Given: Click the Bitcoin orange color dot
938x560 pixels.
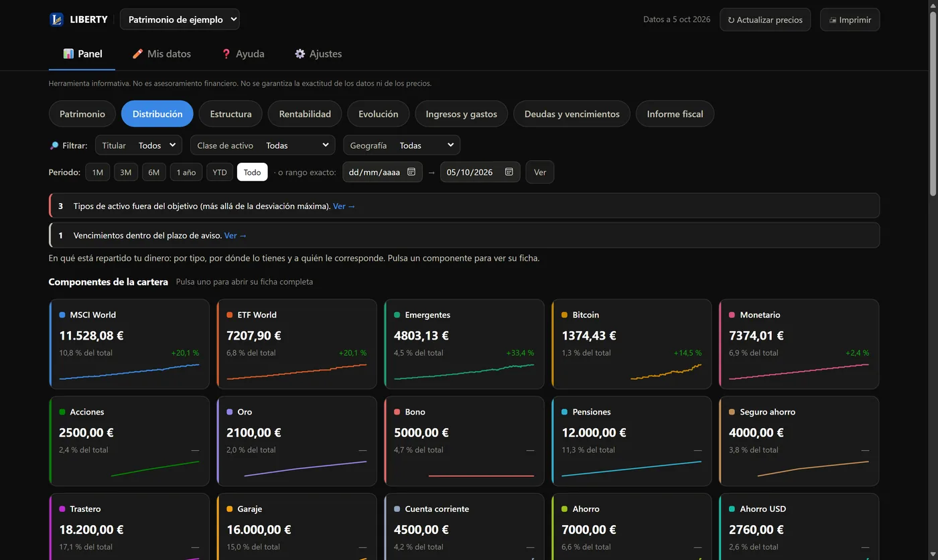Looking at the screenshot, I should [x=565, y=315].
